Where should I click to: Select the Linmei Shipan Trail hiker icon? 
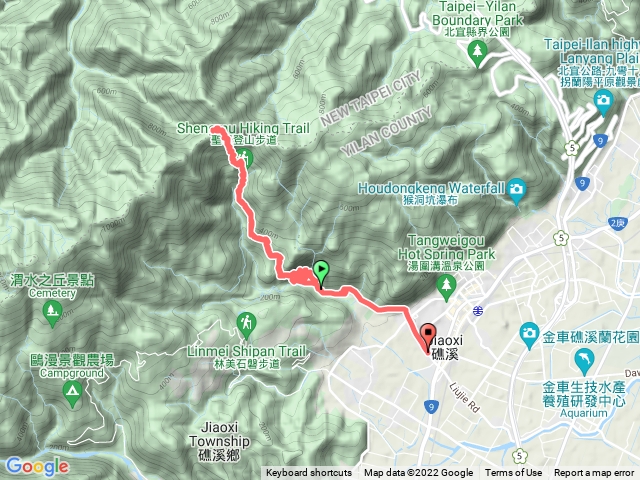(246, 325)
